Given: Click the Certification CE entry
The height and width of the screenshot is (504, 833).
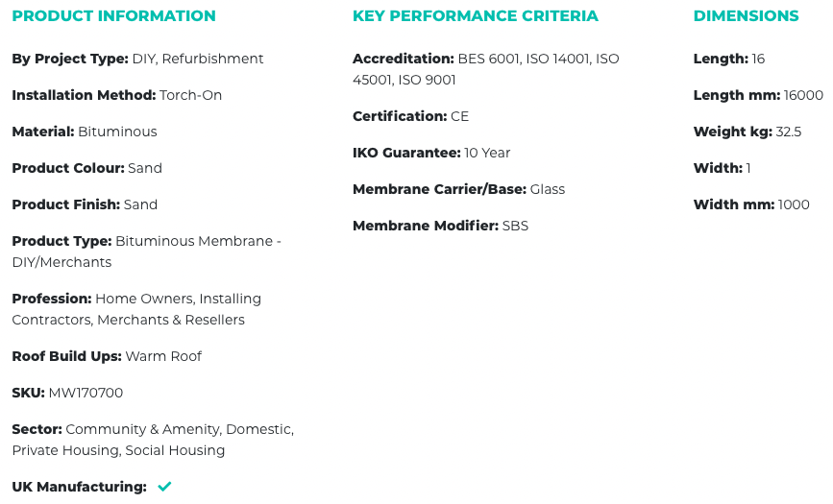Looking at the screenshot, I should click(410, 116).
